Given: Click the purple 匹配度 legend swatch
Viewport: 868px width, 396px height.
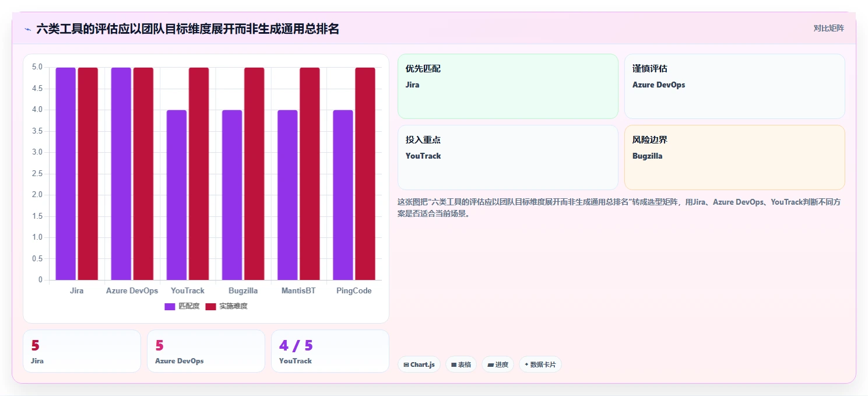Looking at the screenshot, I should coord(170,307).
